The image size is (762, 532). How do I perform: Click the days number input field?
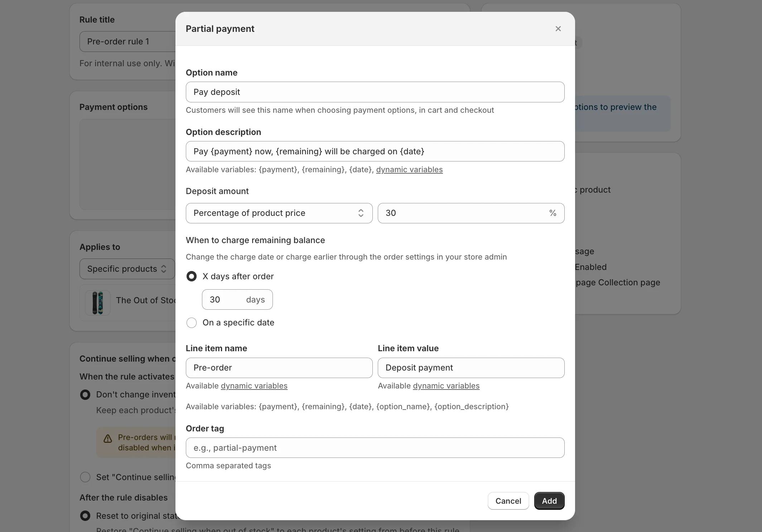pyautogui.click(x=224, y=300)
